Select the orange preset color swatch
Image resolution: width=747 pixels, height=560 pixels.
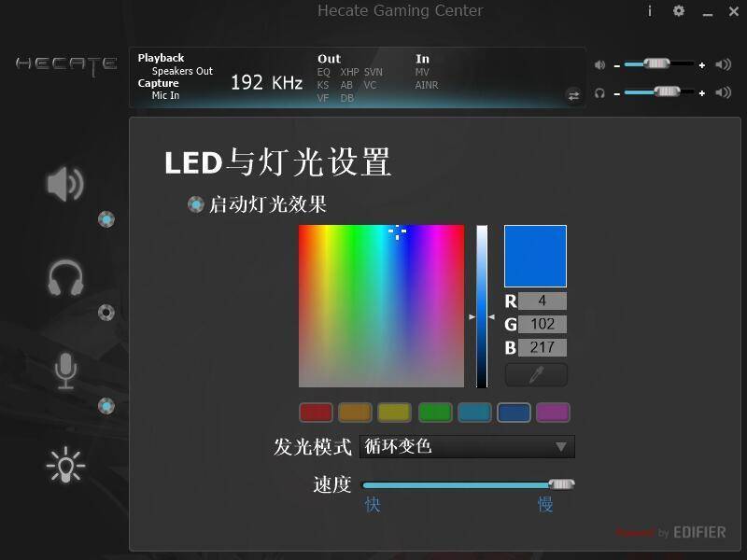coord(355,413)
